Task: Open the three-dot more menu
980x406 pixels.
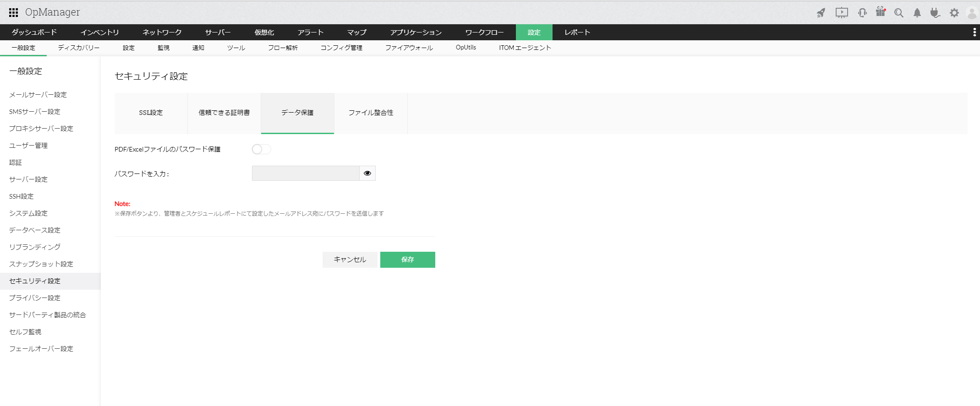Action: [x=975, y=32]
